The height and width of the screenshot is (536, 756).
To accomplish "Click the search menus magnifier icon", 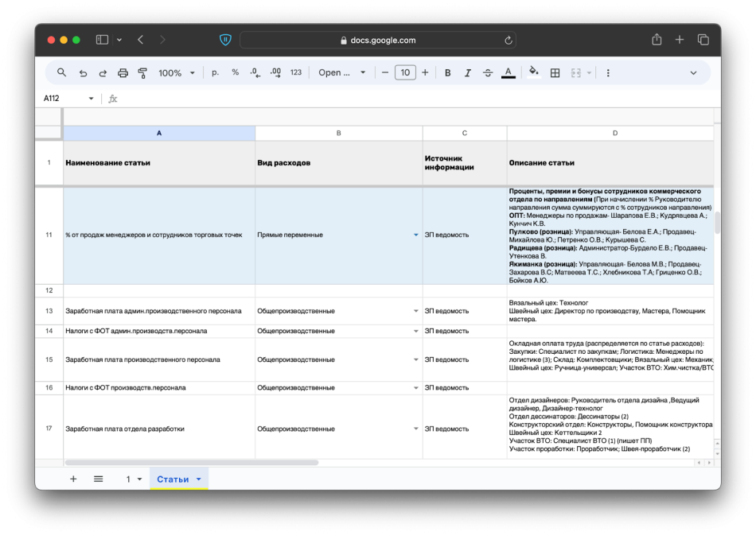I will click(x=61, y=72).
